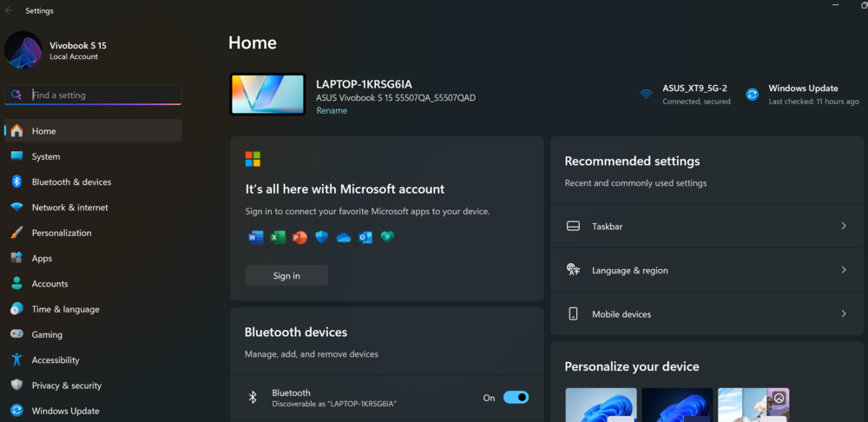
Task: Click the Accessibility figure icon
Action: [17, 360]
